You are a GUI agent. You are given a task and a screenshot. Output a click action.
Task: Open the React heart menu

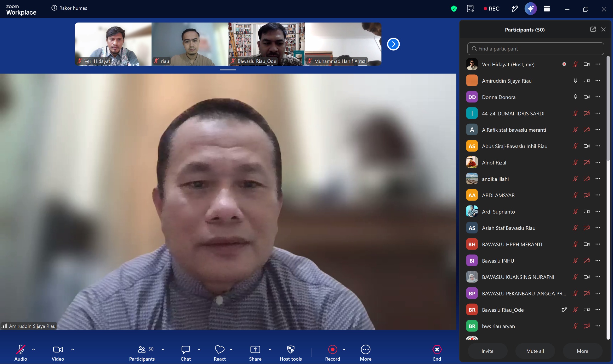[x=220, y=353]
